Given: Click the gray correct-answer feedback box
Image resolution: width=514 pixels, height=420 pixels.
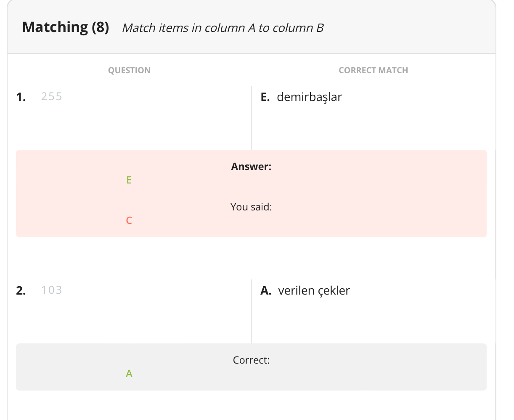Looking at the screenshot, I should [x=251, y=367].
